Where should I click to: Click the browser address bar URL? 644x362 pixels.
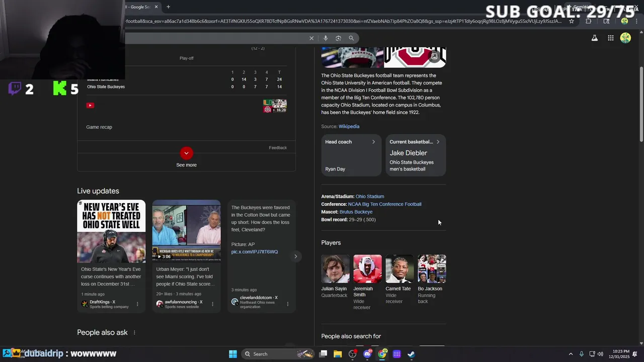click(x=343, y=21)
